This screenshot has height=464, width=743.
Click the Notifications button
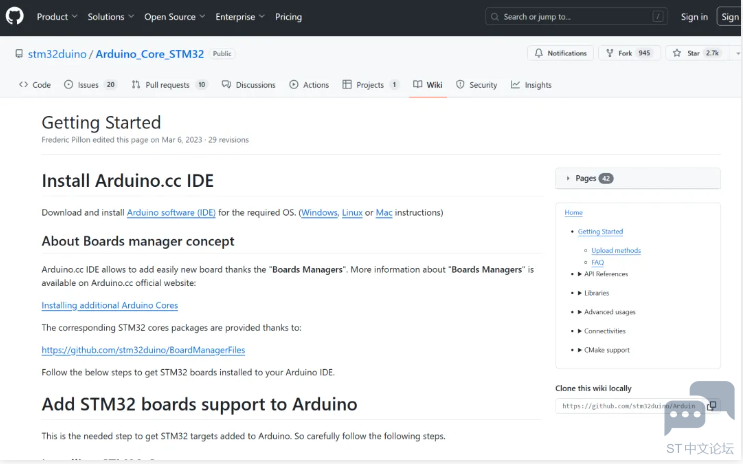561,53
